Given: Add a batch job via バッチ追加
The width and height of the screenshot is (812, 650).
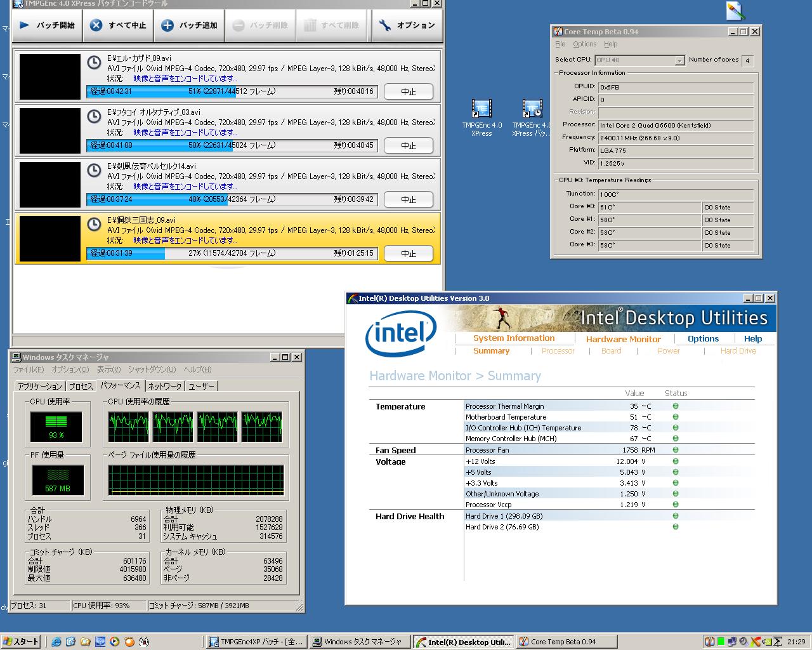Looking at the screenshot, I should pyautogui.click(x=190, y=25).
